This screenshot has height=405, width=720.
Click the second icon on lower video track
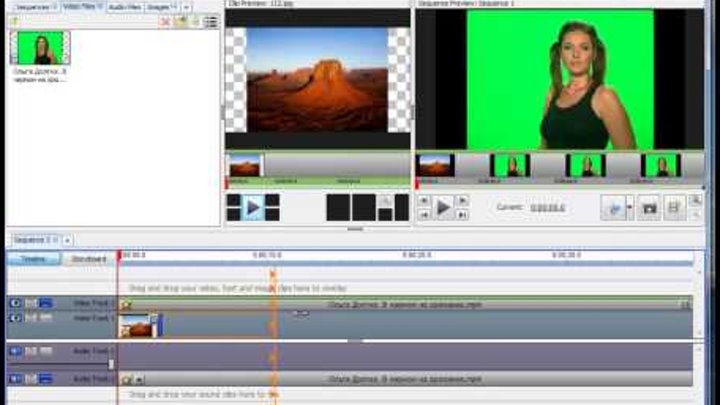coord(31,318)
